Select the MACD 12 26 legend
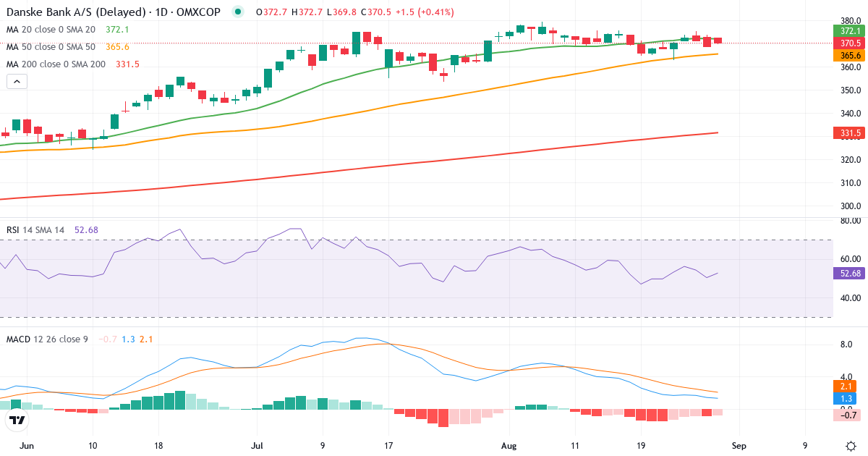 tap(47, 339)
